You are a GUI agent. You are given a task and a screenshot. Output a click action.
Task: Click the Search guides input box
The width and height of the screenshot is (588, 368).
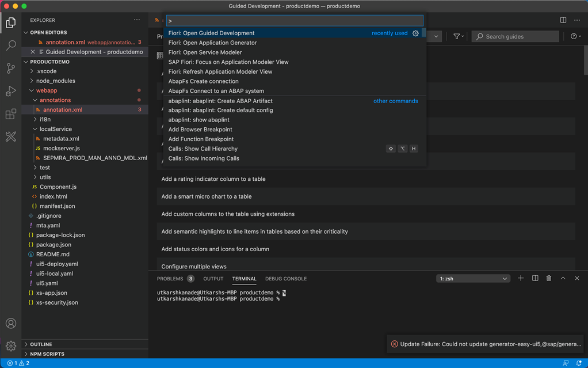pyautogui.click(x=516, y=36)
